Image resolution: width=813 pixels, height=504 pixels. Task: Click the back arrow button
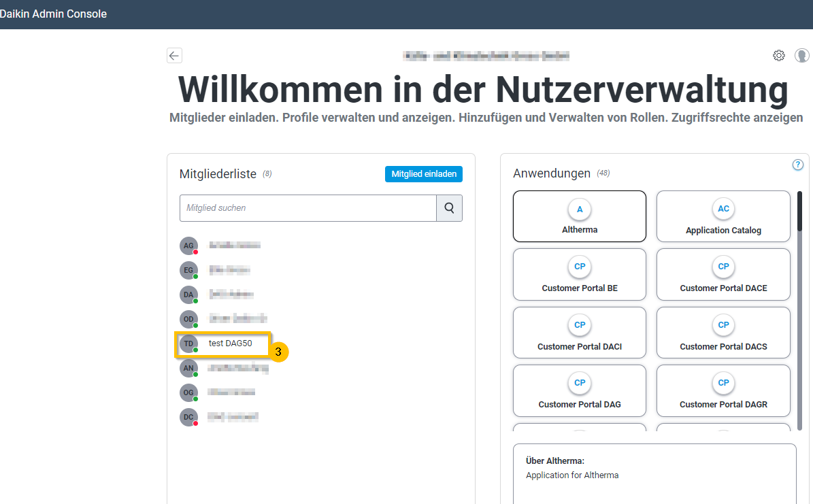pos(174,56)
